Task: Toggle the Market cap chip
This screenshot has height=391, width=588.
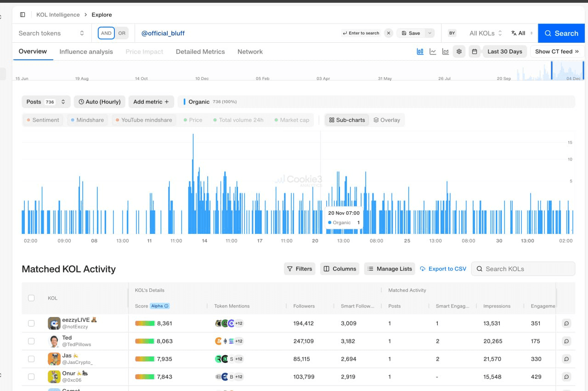Action: [292, 120]
